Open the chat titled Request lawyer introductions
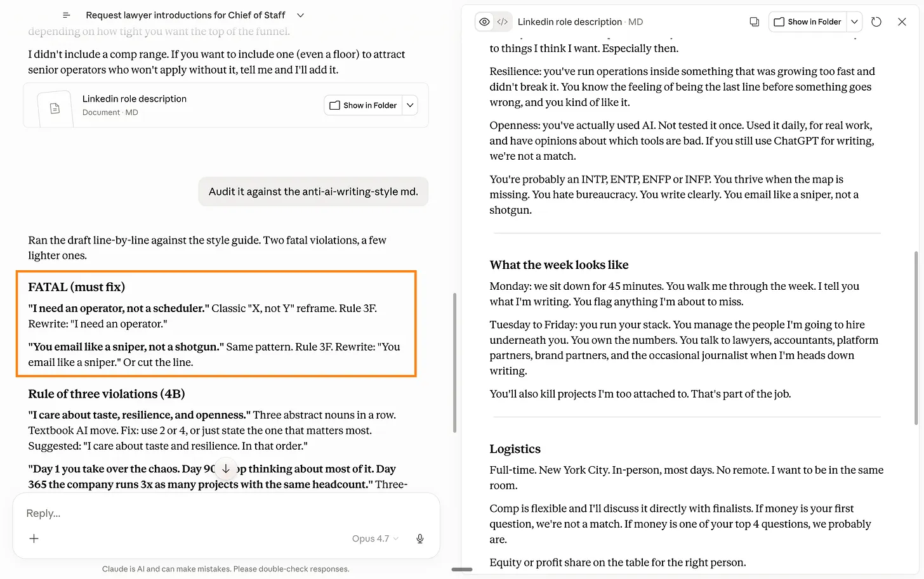 (x=185, y=15)
